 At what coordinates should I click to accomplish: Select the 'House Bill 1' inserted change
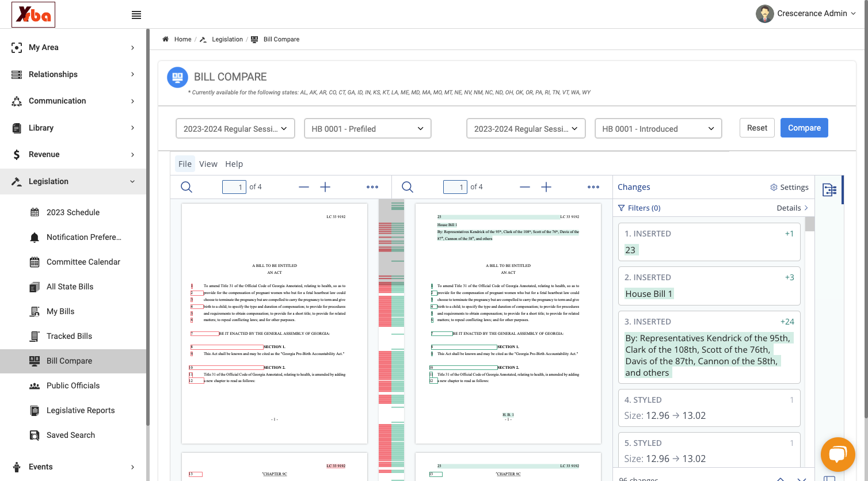(x=709, y=286)
